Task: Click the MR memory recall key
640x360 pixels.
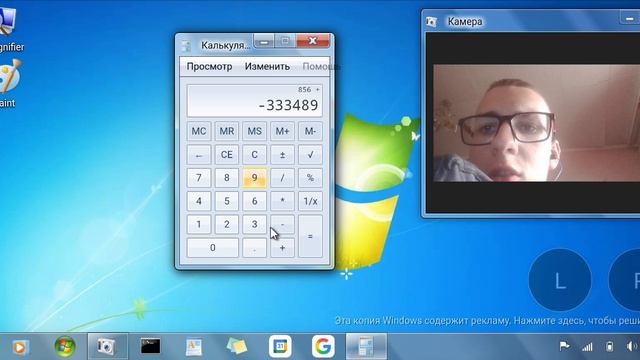Action: point(227,131)
